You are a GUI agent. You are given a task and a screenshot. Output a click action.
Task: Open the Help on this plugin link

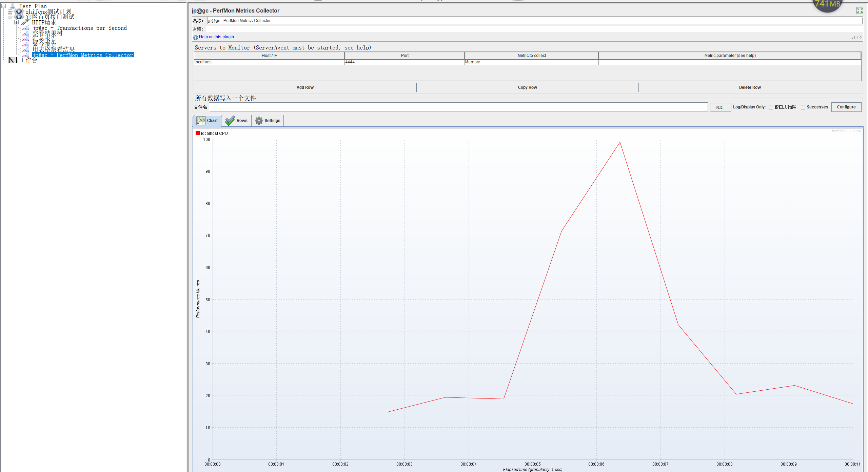[216, 37]
